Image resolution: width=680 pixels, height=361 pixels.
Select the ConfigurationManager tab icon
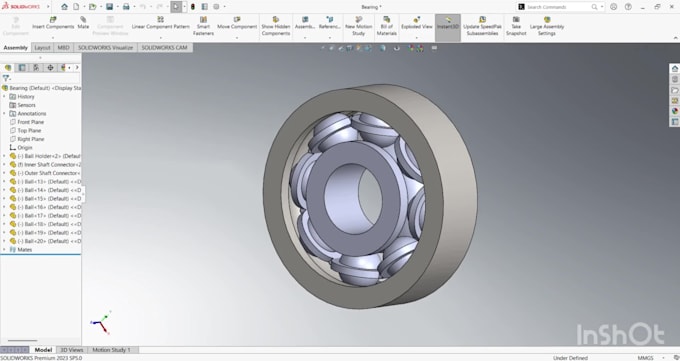coord(36,68)
